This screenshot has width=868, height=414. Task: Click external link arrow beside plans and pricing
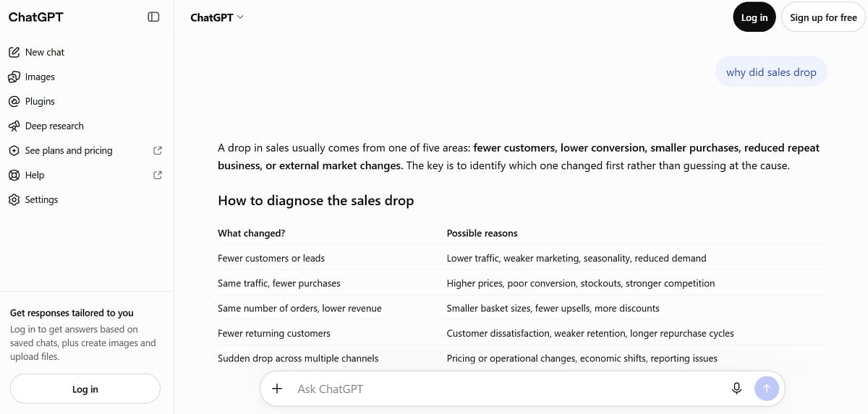158,150
